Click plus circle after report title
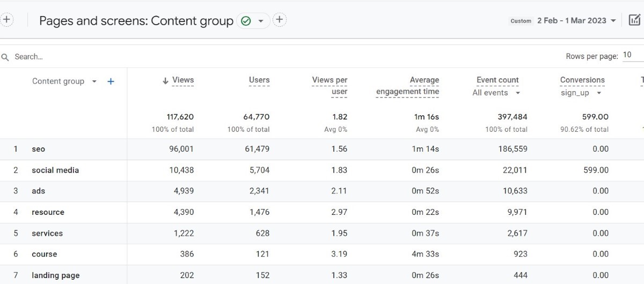The width and height of the screenshot is (644, 284). (x=280, y=20)
